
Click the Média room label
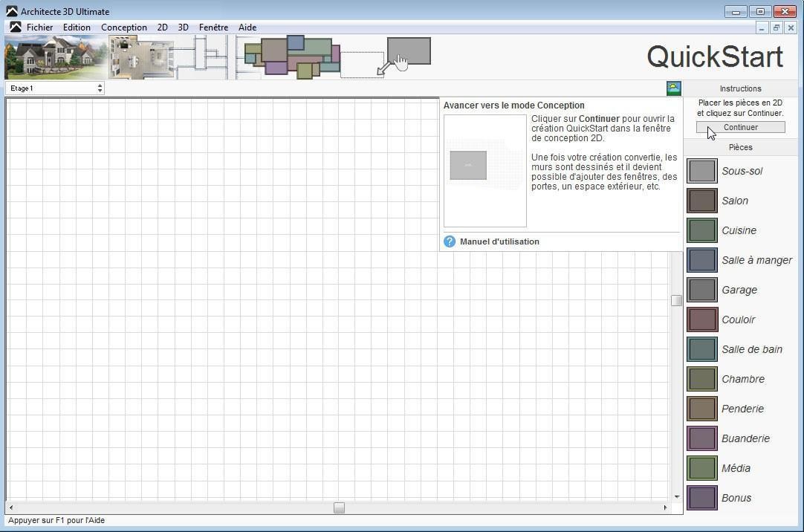click(736, 468)
